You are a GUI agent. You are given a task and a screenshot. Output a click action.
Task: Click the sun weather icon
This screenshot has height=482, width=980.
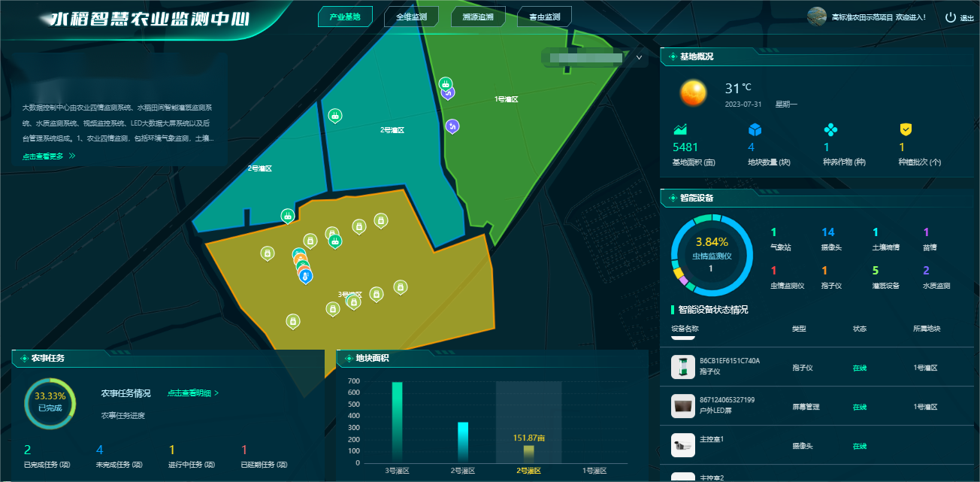[x=693, y=93]
